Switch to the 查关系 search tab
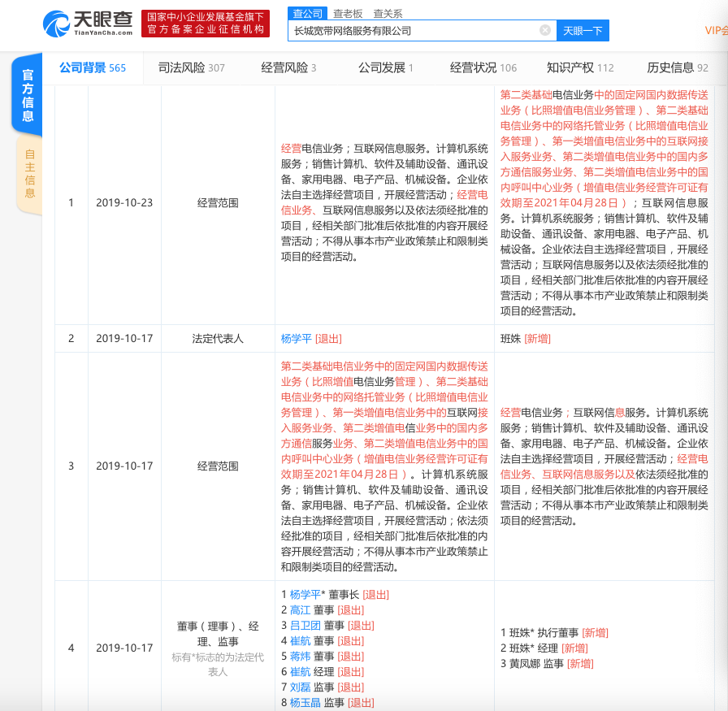This screenshot has height=711, width=728. pos(388,13)
